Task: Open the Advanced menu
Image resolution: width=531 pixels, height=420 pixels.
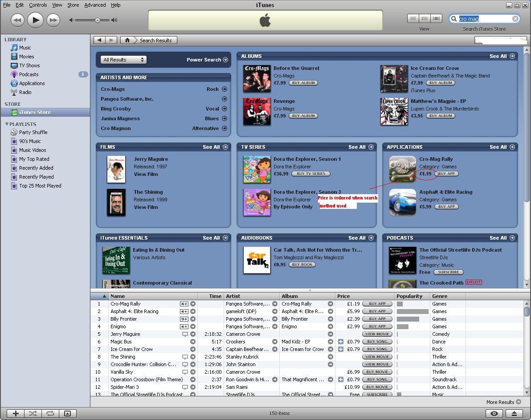Action: [x=95, y=5]
